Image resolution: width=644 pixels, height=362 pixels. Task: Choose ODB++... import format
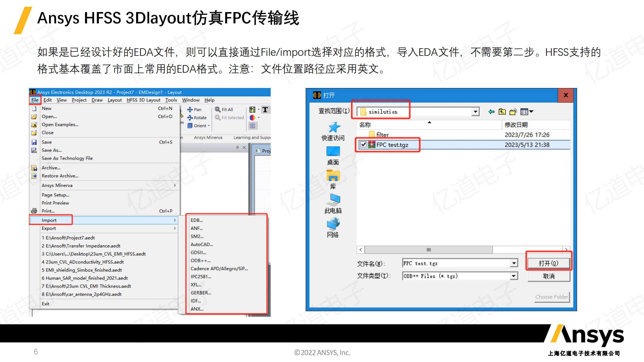click(x=200, y=260)
